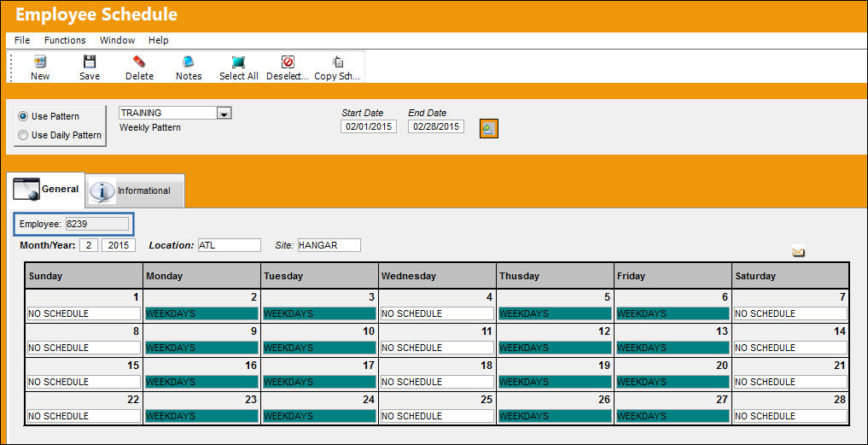
Task: Select WEEKDAYS entry on Thursday the 5th
Action: [556, 313]
